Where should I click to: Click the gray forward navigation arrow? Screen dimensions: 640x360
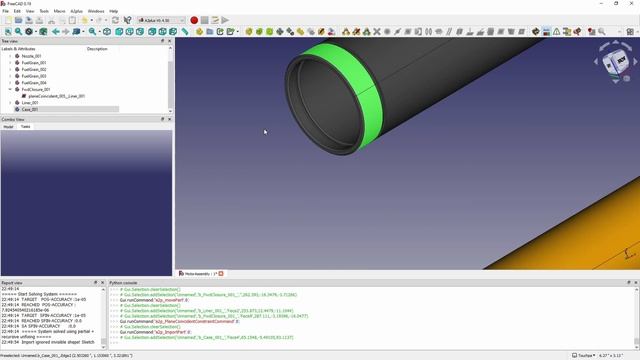pos(66,31)
